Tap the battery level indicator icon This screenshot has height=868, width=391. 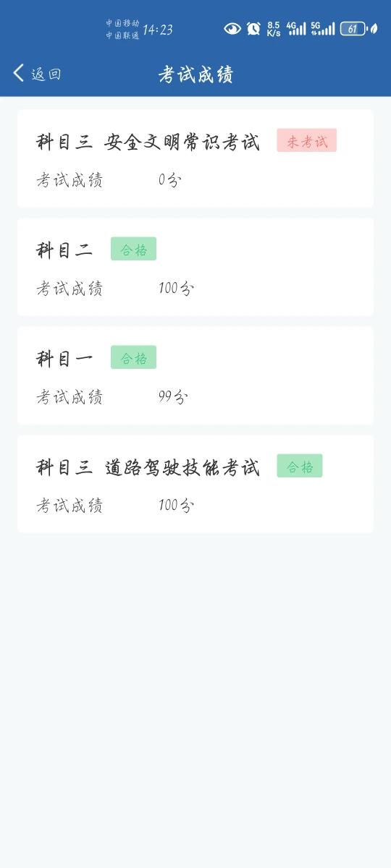click(353, 29)
